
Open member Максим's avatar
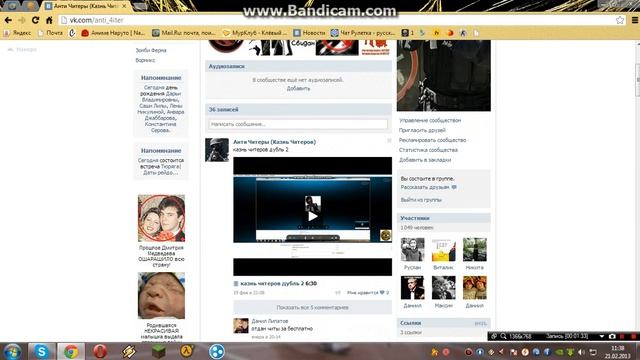point(444,288)
